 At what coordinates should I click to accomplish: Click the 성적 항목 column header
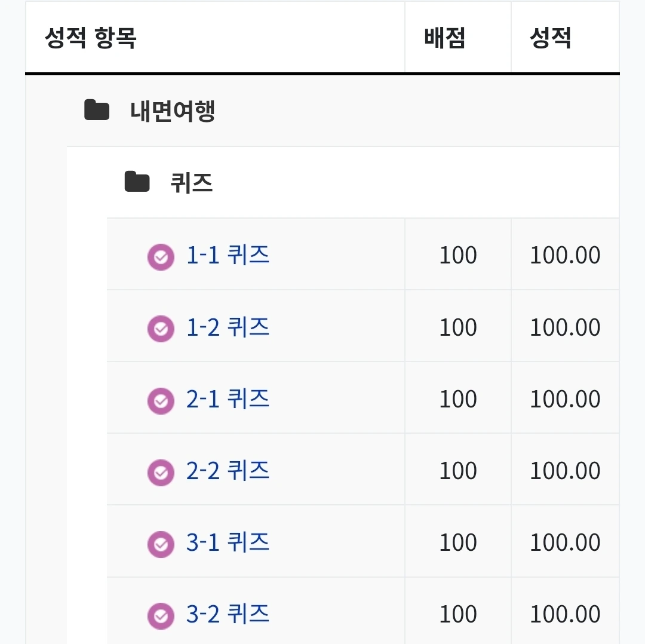[x=91, y=38]
